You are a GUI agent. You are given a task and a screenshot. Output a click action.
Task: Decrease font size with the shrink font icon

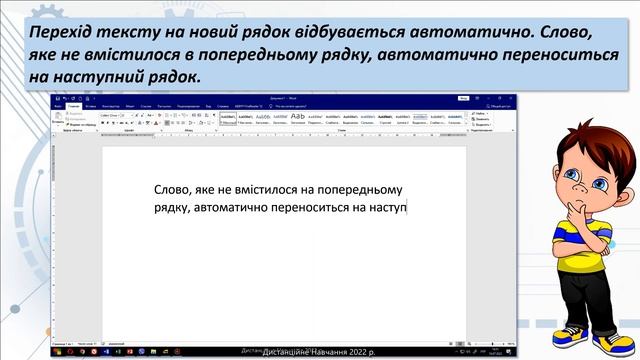(142, 116)
